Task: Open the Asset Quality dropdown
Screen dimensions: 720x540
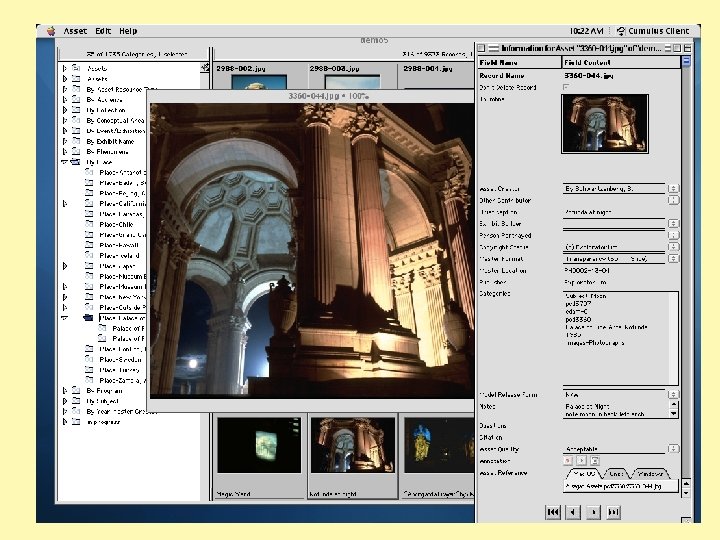Action: (x=673, y=449)
